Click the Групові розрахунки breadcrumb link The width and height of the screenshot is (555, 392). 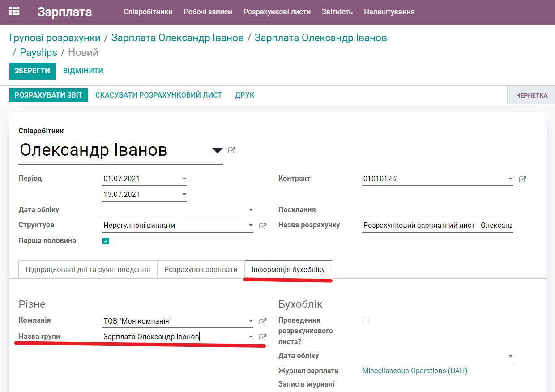pos(54,38)
